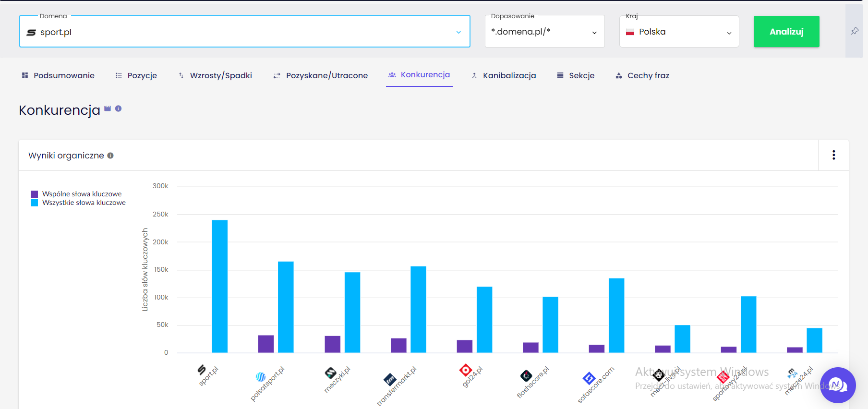This screenshot has height=409, width=868.
Task: Click the Domena input field text sport.pl
Action: click(56, 32)
